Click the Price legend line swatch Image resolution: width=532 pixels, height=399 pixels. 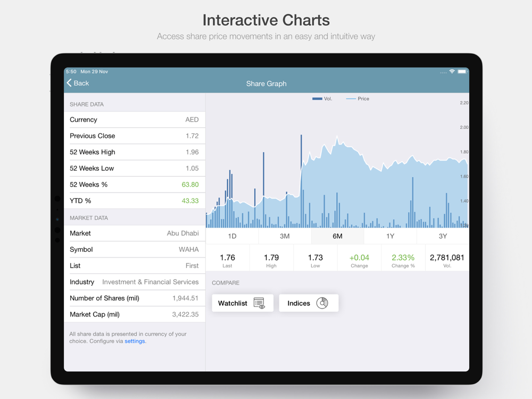[x=351, y=99]
